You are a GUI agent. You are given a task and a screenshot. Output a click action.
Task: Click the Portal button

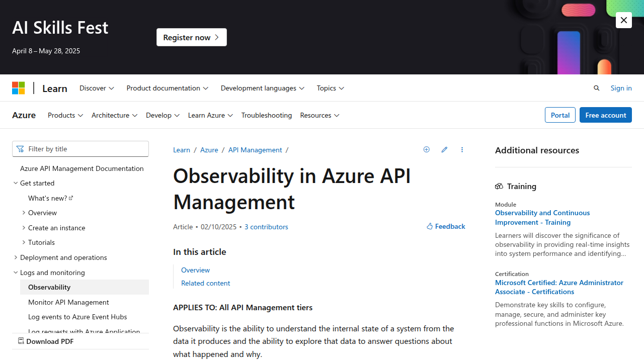click(560, 115)
